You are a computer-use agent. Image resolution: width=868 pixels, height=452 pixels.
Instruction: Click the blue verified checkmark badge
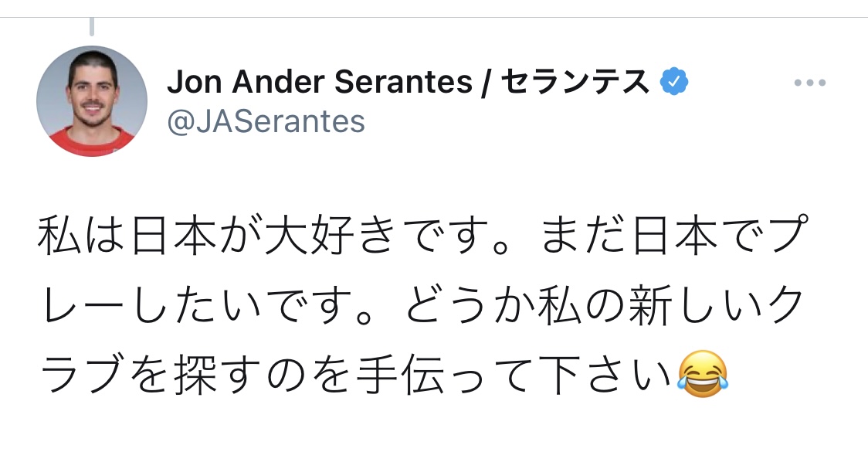(673, 82)
